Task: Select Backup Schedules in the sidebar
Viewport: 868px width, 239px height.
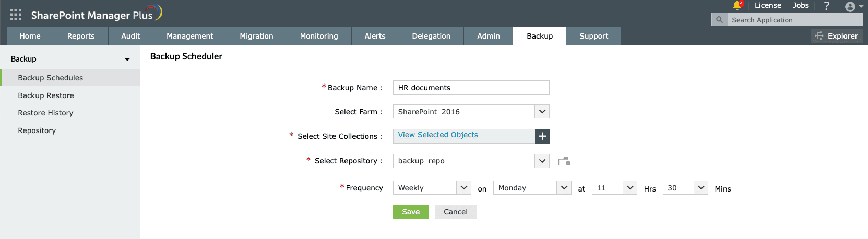Action: click(70, 78)
